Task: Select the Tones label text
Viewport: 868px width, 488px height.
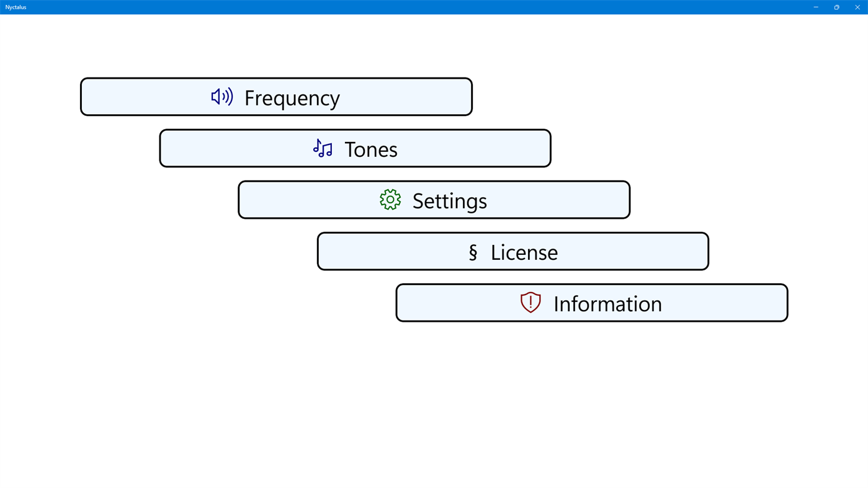Action: 370,148
